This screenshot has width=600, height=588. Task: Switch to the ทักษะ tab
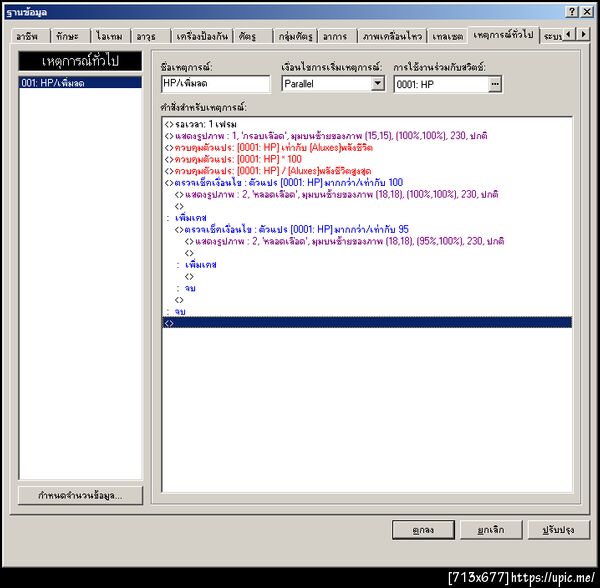70,37
